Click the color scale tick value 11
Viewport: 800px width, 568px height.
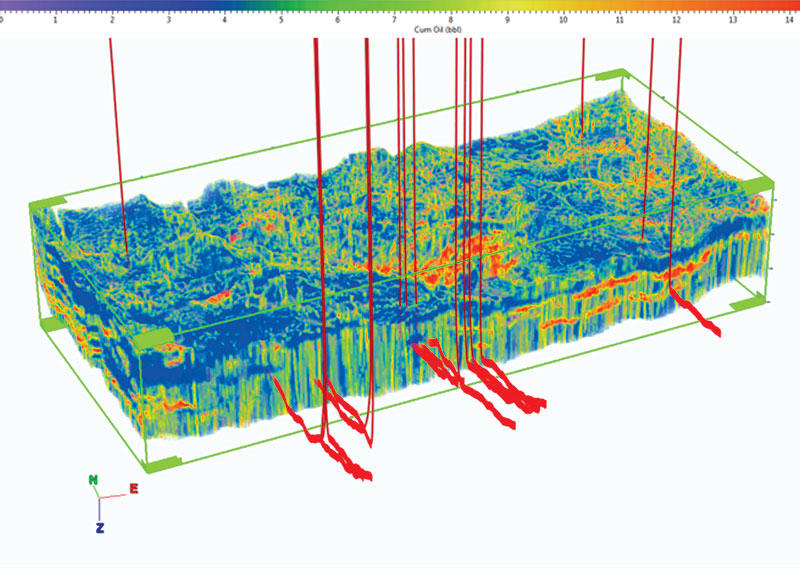[620, 20]
